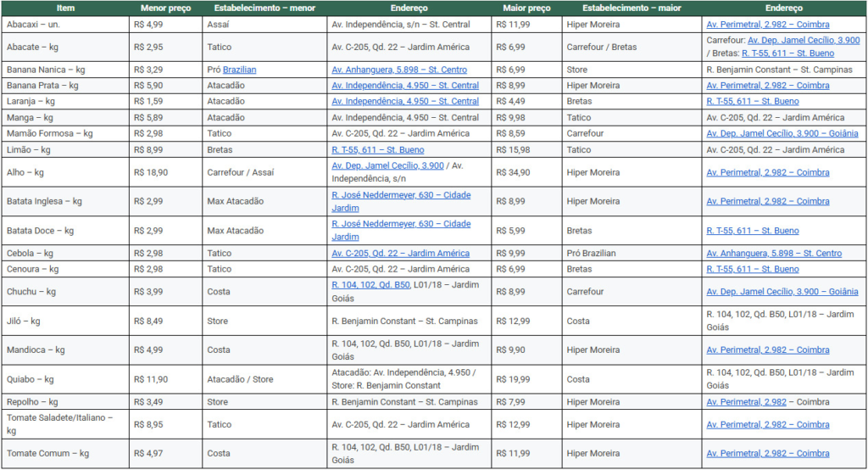Click price "R$ 1,59" in Laranja row
The width and height of the screenshot is (868, 470).
pyautogui.click(x=148, y=102)
